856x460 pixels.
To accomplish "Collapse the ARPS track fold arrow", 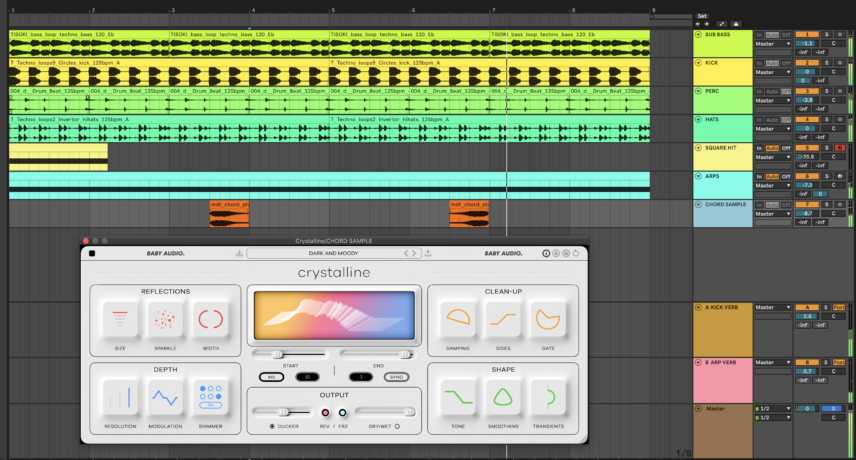I will coord(698,176).
